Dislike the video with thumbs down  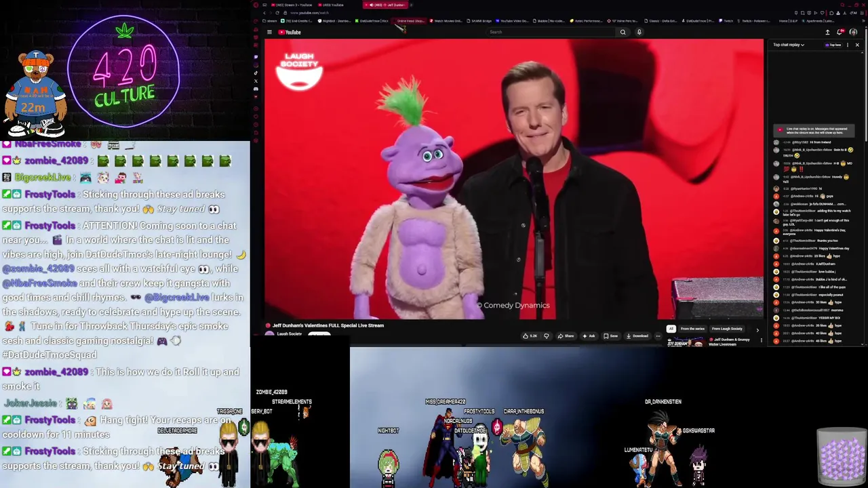coord(546,336)
